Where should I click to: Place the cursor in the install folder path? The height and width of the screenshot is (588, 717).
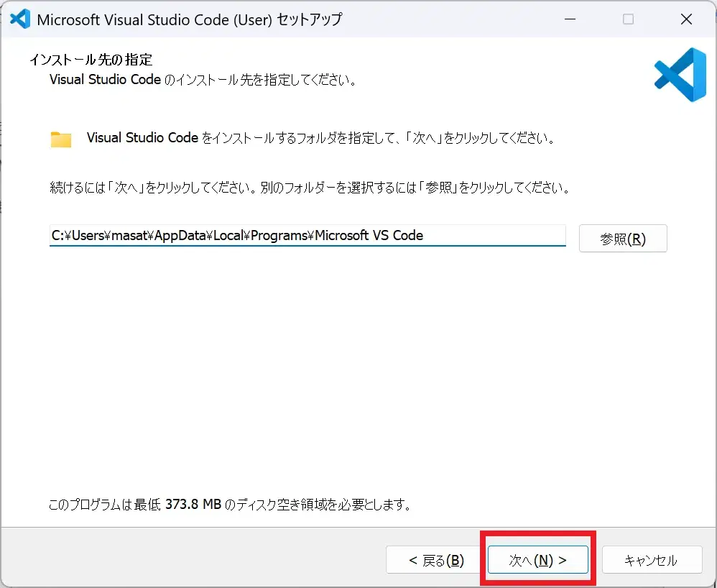pyautogui.click(x=307, y=235)
